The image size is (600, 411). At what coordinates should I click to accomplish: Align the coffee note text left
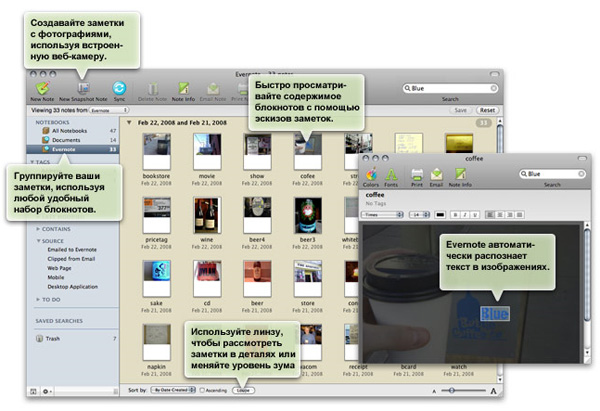pyautogui.click(x=490, y=215)
